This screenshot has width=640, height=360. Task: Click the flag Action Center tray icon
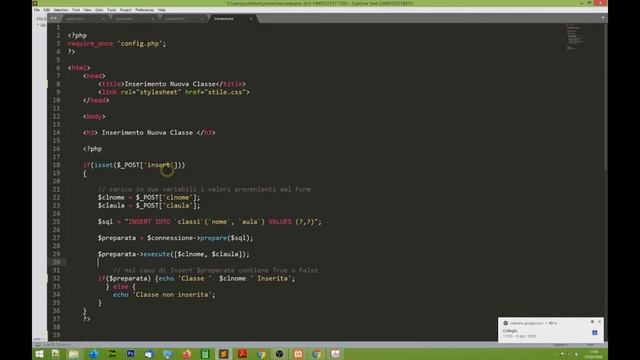pos(562,354)
